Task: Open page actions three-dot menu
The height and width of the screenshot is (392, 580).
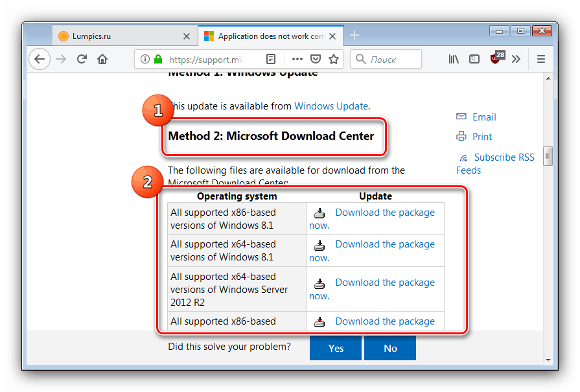Action: click(297, 59)
